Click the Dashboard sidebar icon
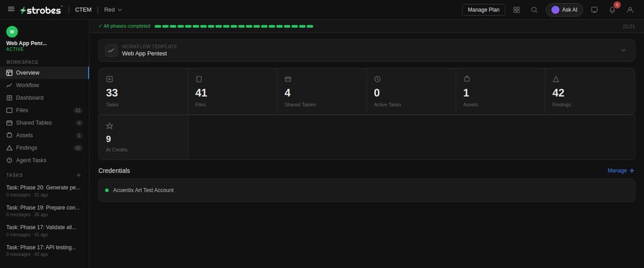Viewport: 644px width, 268px height. pos(9,98)
